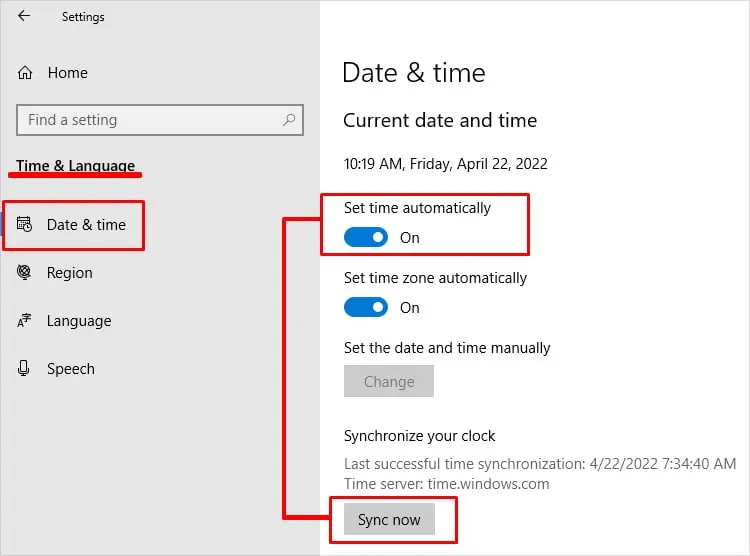Open Speech settings

point(71,369)
